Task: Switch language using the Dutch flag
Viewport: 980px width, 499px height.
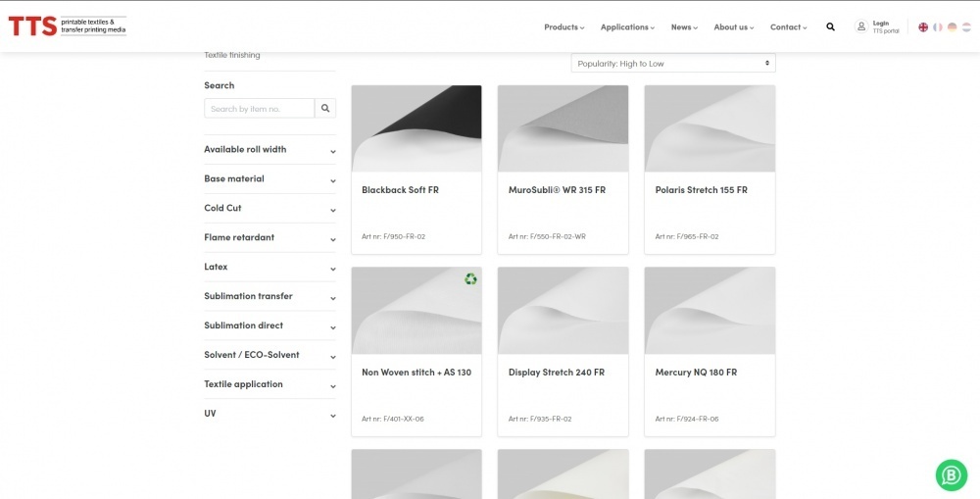Action: 966,26
